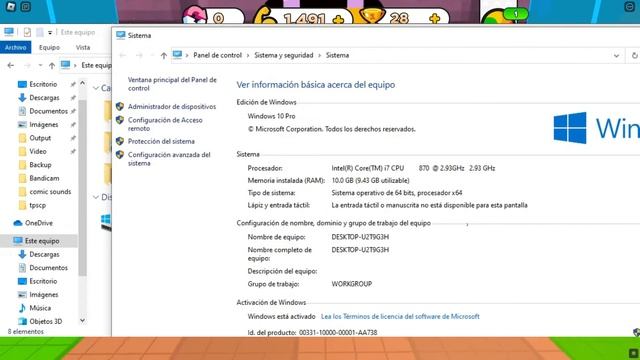Go up one level in Sistema window
640x360 pixels.
coord(164,56)
